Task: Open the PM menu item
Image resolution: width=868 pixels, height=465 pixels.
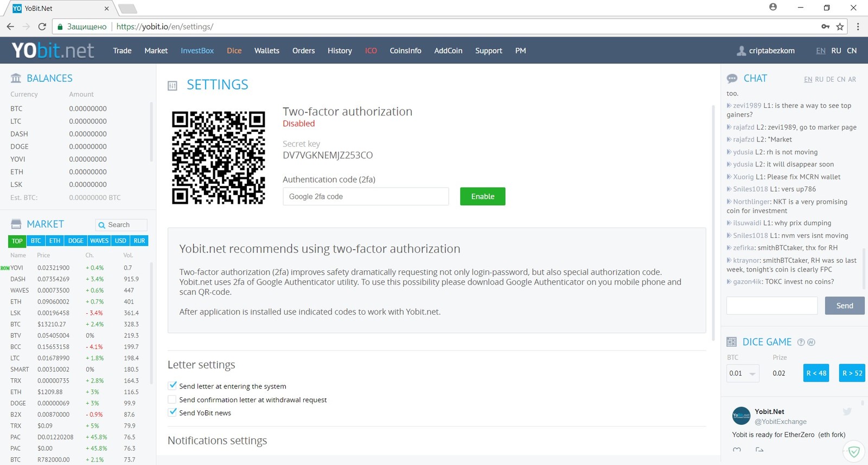Action: (x=520, y=50)
